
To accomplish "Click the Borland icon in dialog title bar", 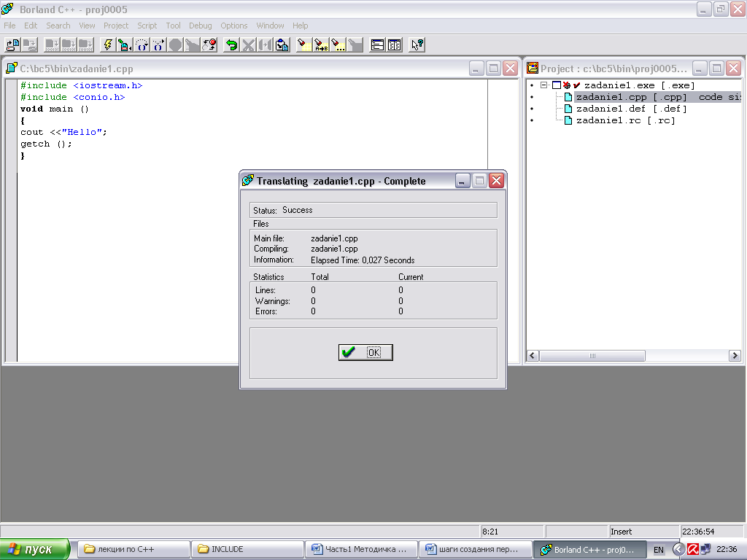I will (x=248, y=181).
